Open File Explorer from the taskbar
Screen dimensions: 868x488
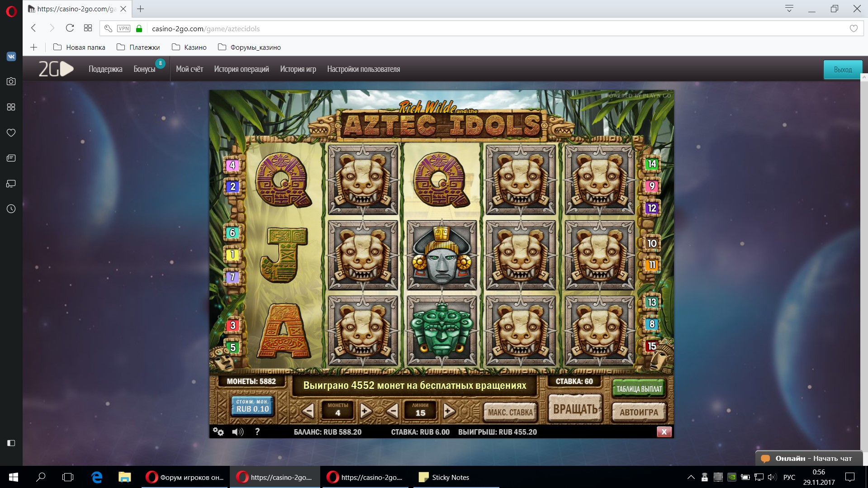[124, 477]
